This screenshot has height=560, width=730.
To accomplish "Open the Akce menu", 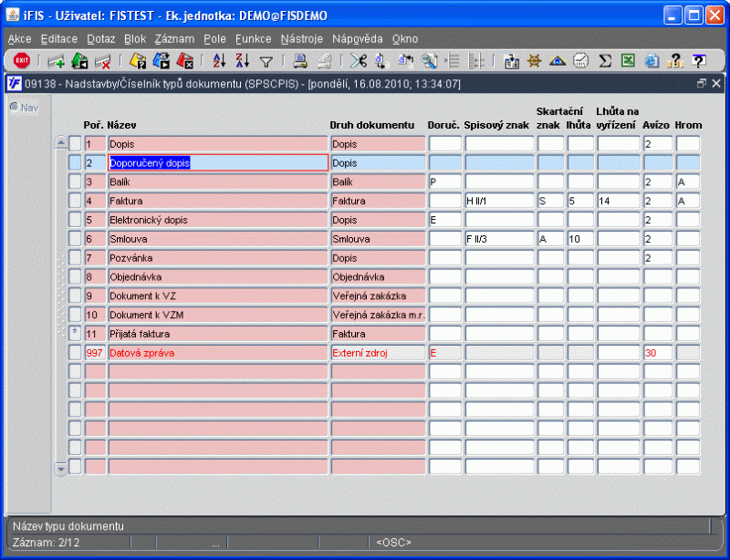I will (19, 39).
